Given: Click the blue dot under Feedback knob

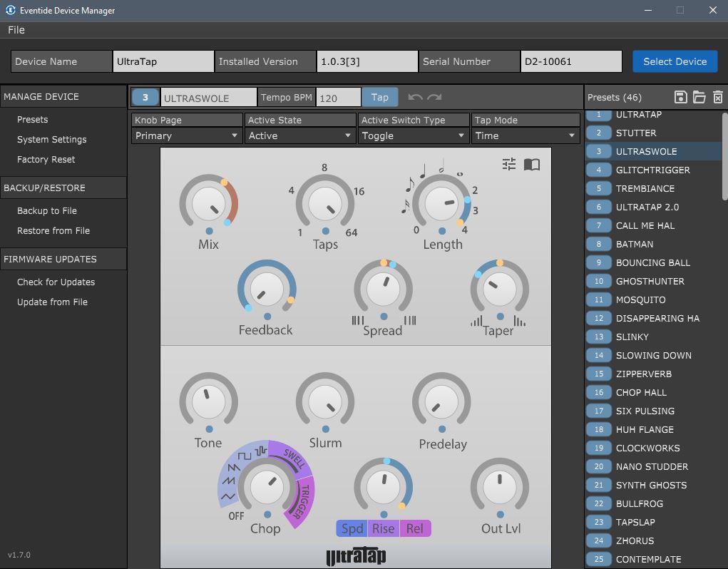Looking at the screenshot, I should 267,317.
